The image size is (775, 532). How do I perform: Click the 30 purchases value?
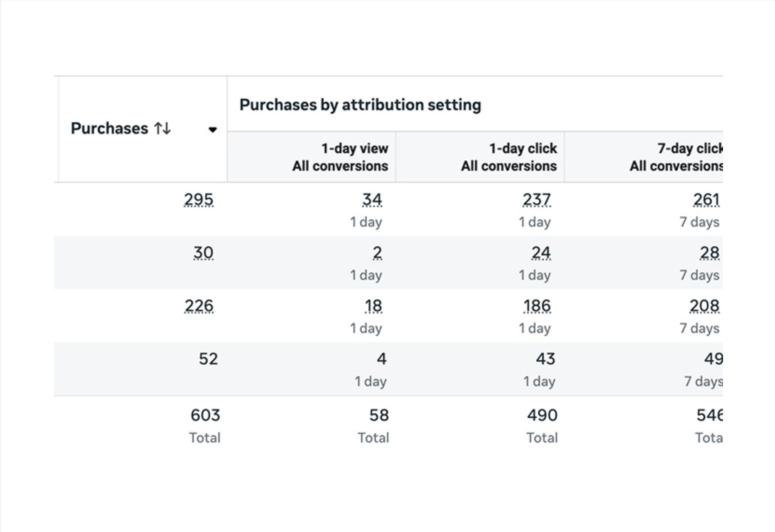click(x=203, y=253)
